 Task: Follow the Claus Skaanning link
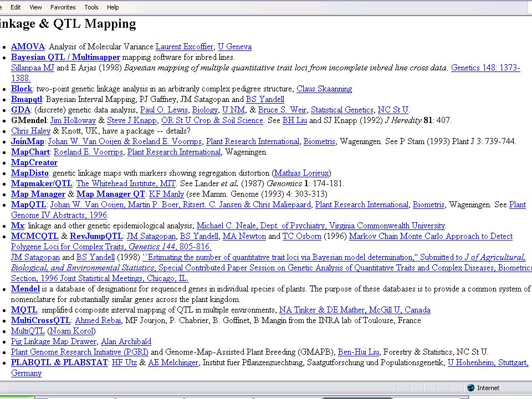coord(324,89)
